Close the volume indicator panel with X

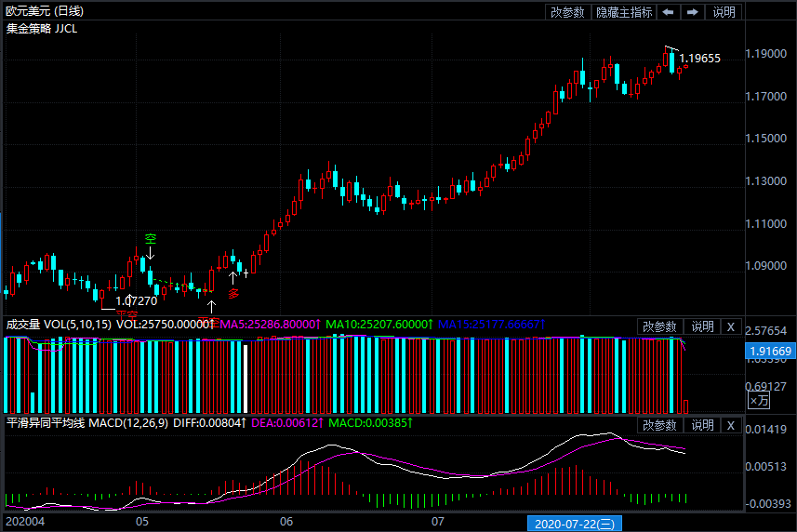click(731, 326)
